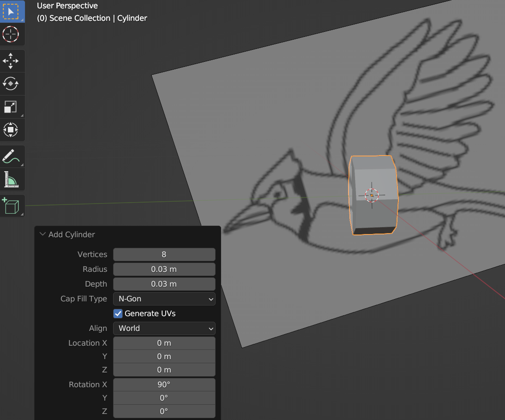The width and height of the screenshot is (505, 420).
Task: Activate the Transform tool
Action: (11, 130)
